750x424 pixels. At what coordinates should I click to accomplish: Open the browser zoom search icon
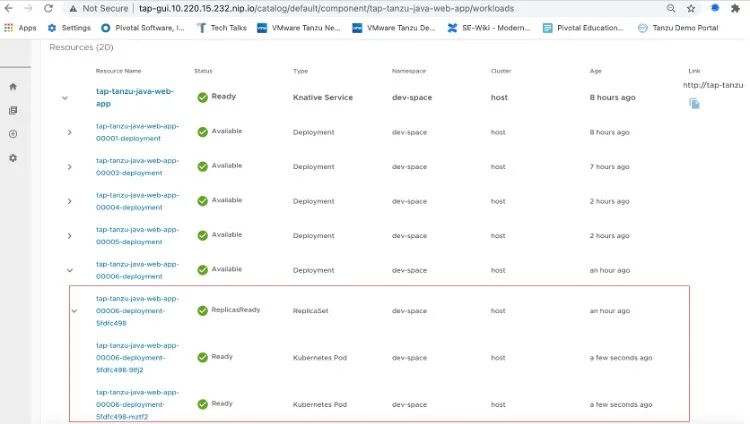click(x=671, y=8)
